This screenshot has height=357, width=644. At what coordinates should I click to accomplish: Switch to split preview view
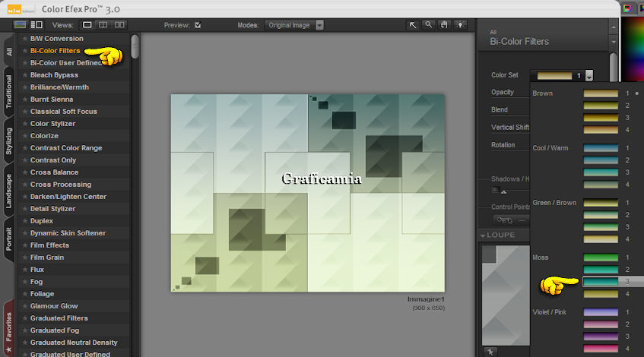[x=103, y=25]
